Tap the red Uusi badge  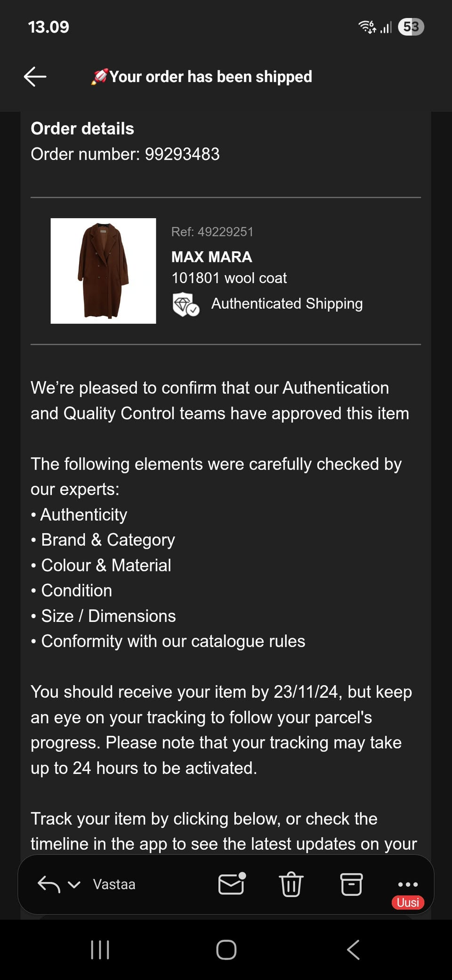point(408,902)
